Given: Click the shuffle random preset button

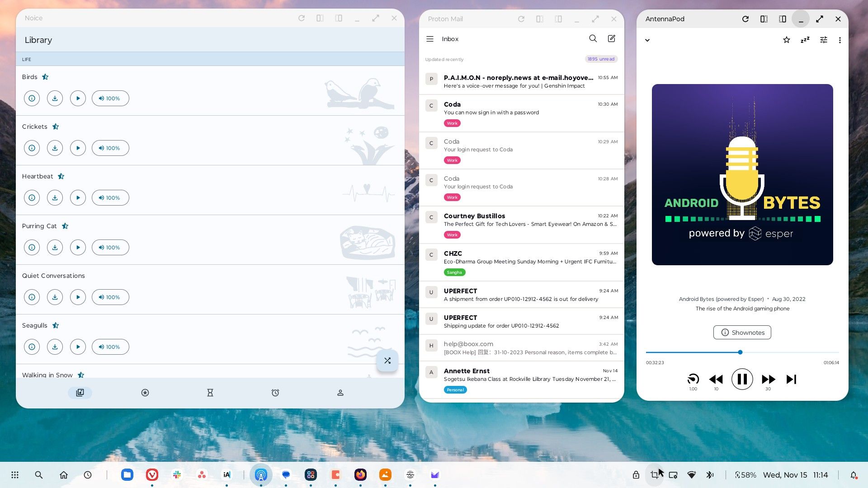Looking at the screenshot, I should [x=387, y=361].
